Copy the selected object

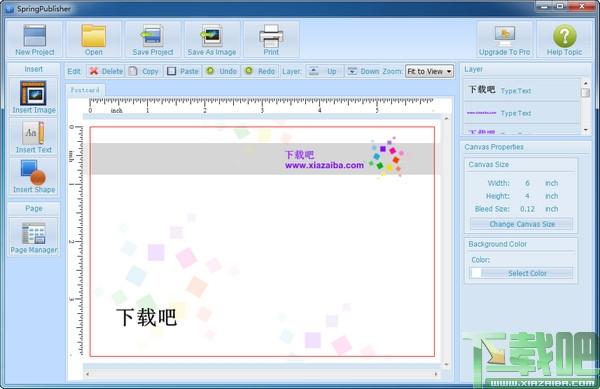(x=144, y=71)
